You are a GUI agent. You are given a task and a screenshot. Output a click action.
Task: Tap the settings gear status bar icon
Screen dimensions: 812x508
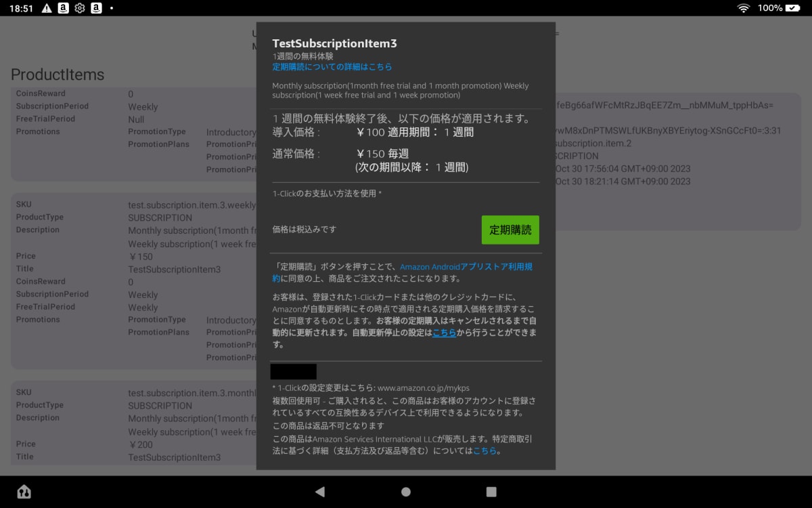pyautogui.click(x=80, y=8)
